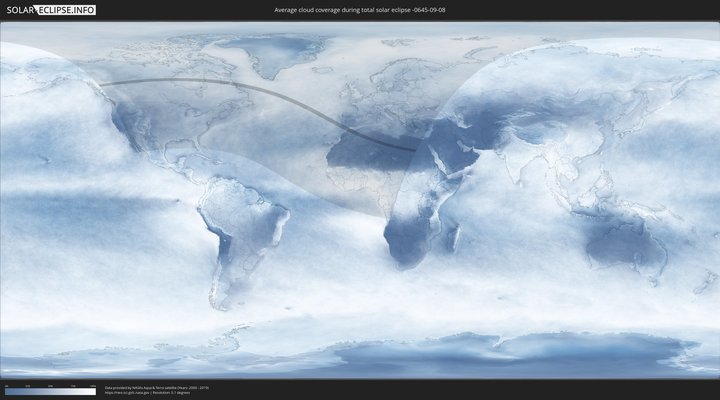Click the title 'Average cloud coverage during total solar eclipse'

point(360,10)
